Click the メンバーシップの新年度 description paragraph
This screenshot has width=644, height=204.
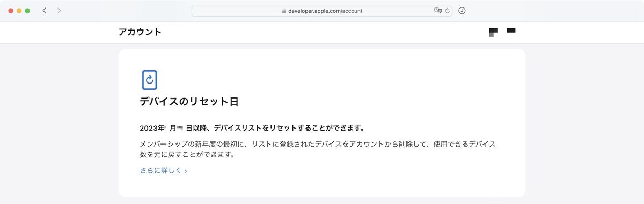point(318,150)
